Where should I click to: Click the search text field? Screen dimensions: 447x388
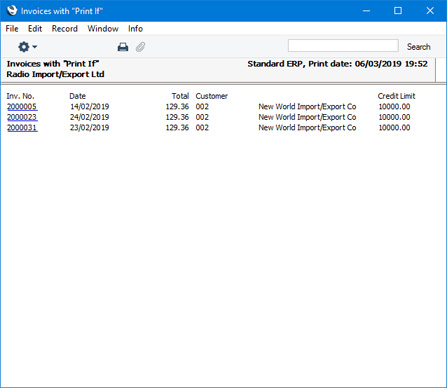343,46
